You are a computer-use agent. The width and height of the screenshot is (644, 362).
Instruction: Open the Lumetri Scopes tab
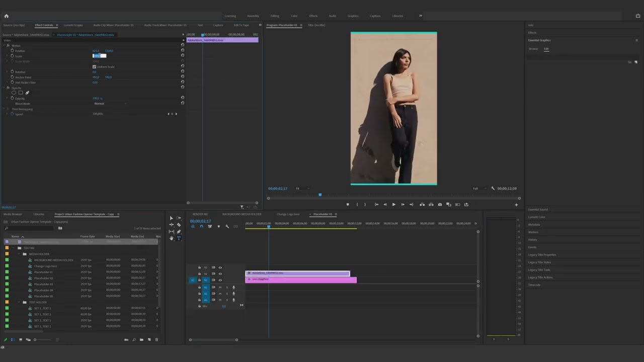click(x=73, y=25)
